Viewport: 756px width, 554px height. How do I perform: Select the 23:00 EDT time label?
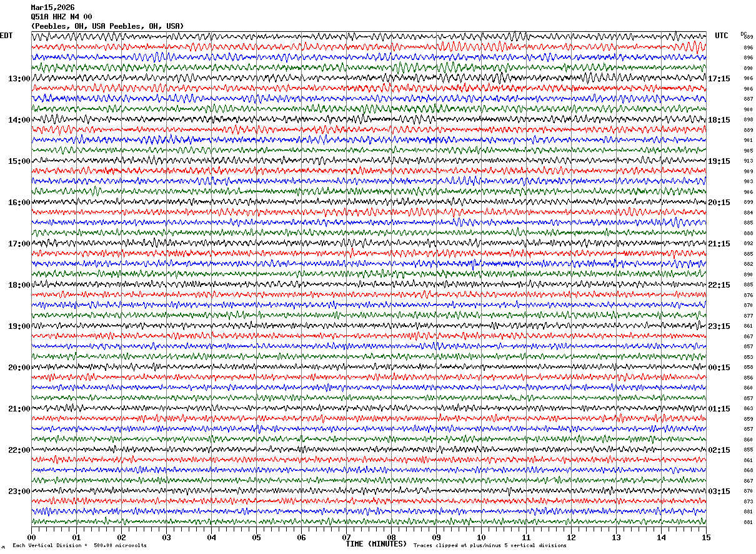(19, 491)
